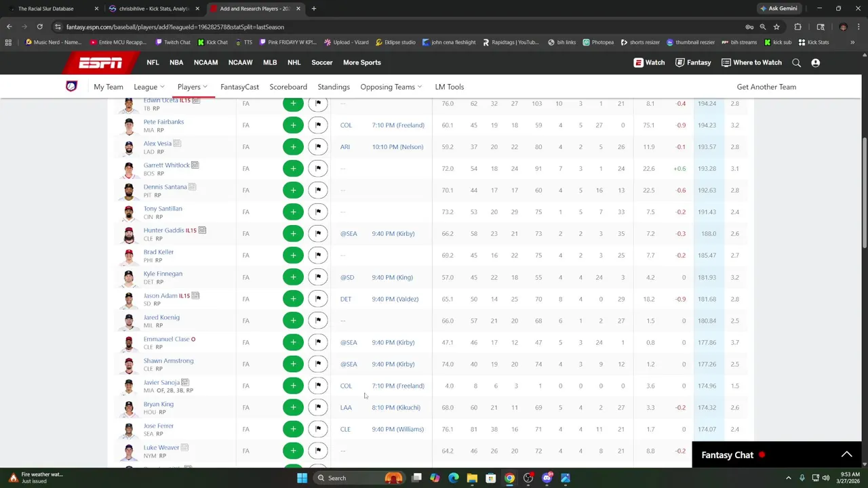The image size is (868, 488).
Task: Add Jared Koenig with the green plus button
Action: click(293, 321)
